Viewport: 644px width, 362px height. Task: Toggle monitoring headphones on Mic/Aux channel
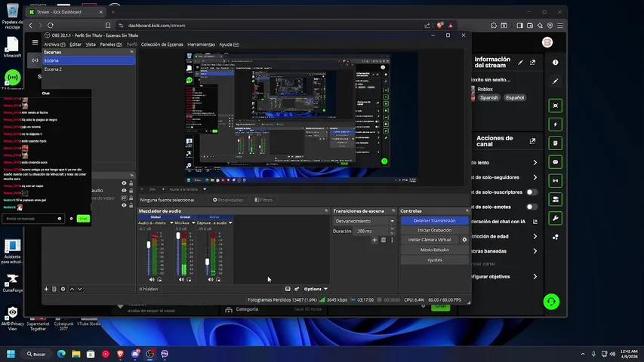pos(189,280)
